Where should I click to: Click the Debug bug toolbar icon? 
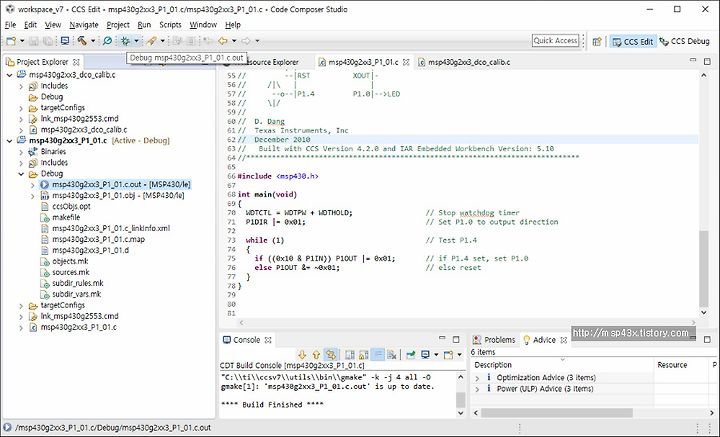[125, 41]
